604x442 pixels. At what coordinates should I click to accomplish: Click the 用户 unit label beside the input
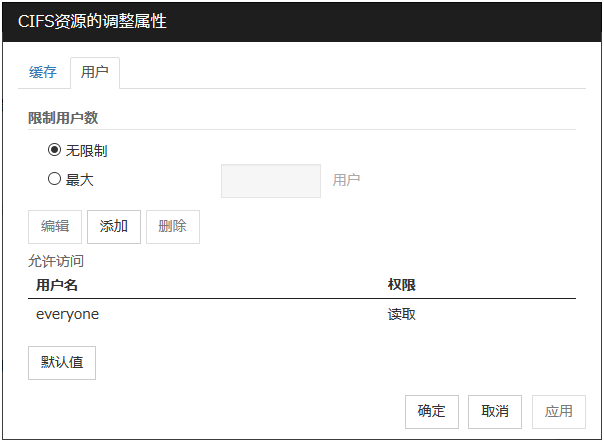346,180
